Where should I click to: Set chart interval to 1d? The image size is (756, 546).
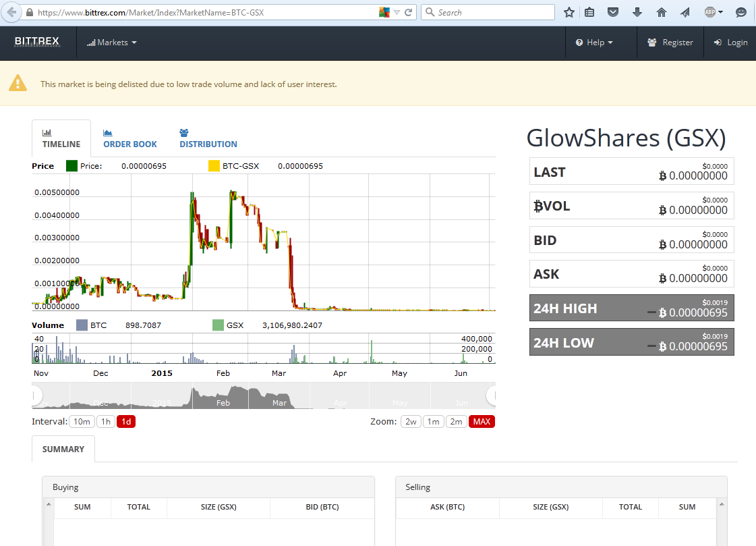[x=126, y=422]
